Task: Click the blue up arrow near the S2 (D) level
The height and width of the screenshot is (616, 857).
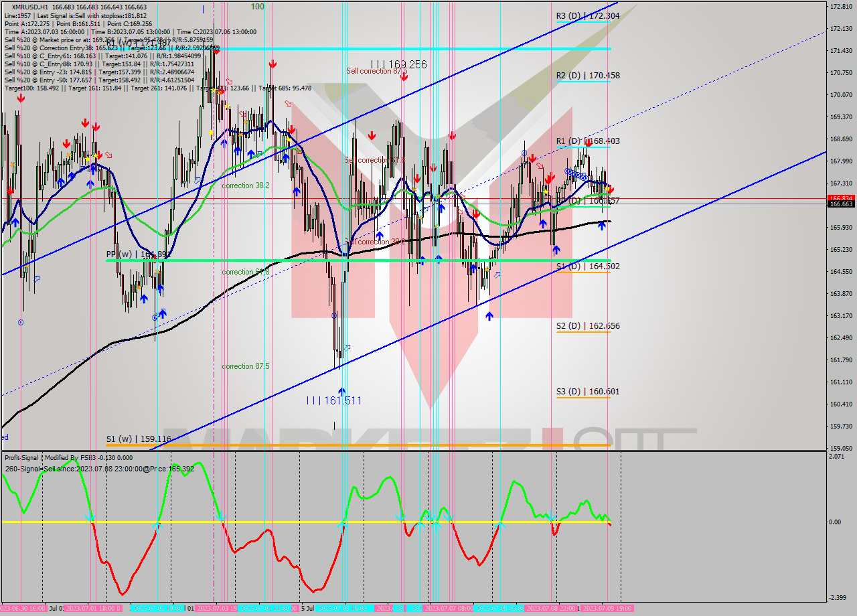Action: [x=489, y=316]
